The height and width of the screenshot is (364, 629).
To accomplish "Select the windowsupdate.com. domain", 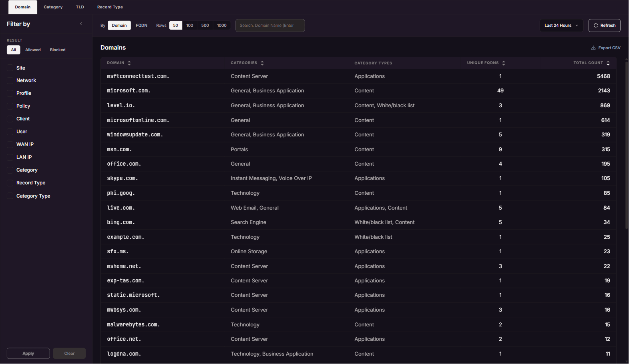I will [x=135, y=135].
